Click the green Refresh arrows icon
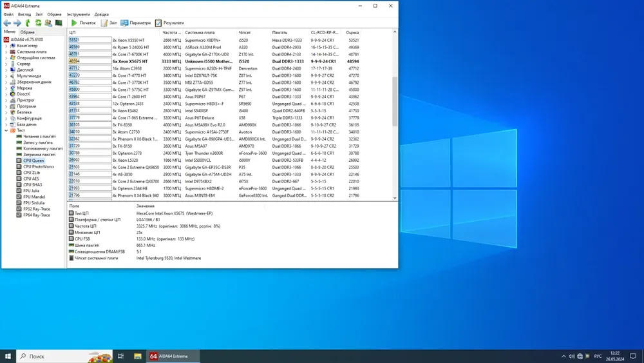Viewport: 644px width, 363px height. point(38,23)
